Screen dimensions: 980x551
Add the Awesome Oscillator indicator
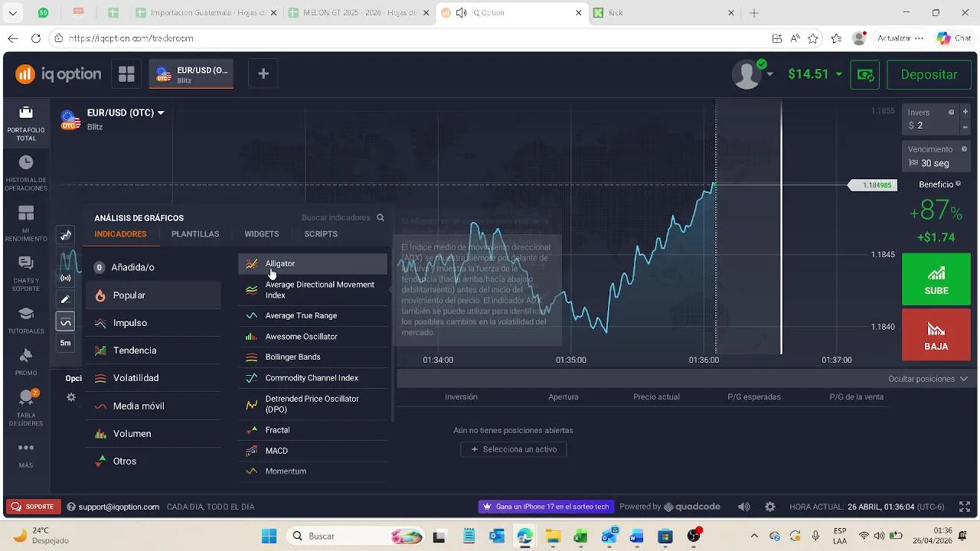point(313,337)
